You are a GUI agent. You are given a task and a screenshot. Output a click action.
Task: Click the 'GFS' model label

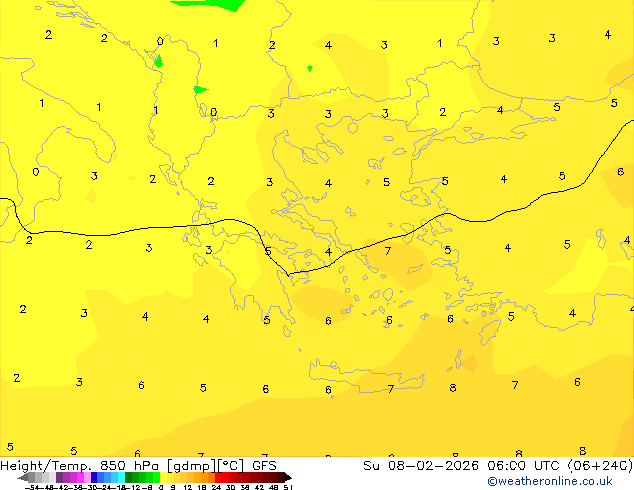(x=264, y=465)
